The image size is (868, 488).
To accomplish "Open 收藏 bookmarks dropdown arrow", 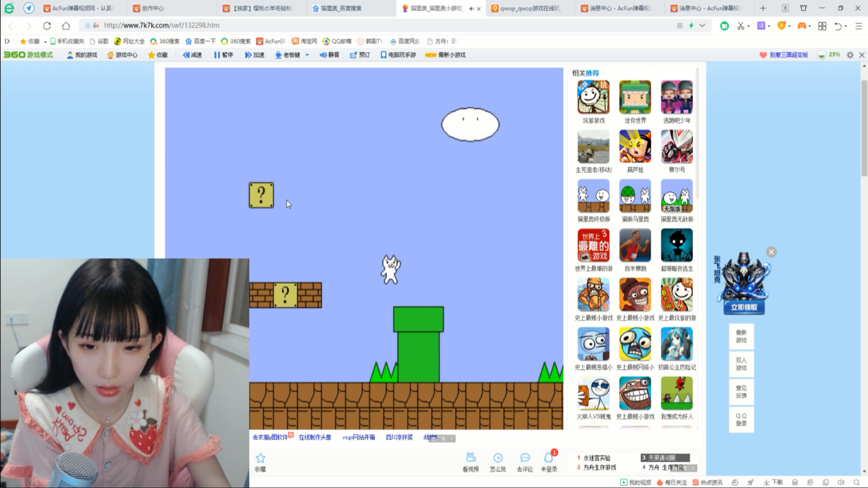I will pos(45,42).
